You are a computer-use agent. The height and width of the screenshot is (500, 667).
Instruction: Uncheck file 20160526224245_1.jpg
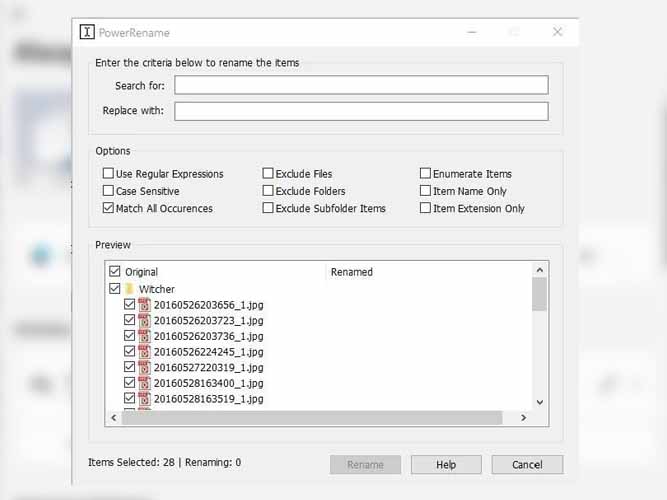tap(130, 351)
